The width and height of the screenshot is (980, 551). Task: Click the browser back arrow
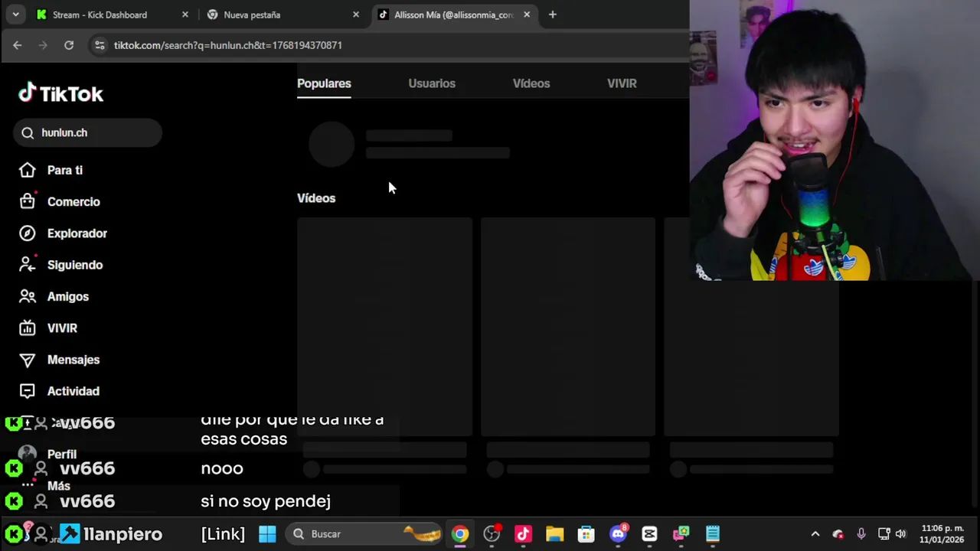click(17, 45)
